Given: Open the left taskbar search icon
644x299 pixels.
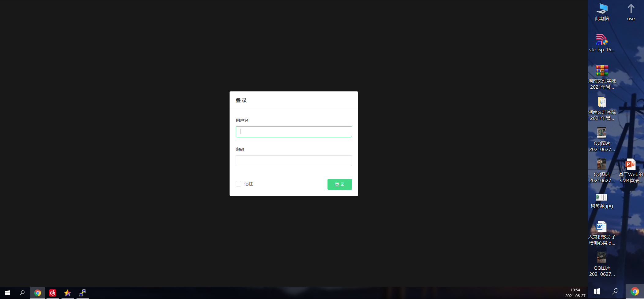Looking at the screenshot, I should (x=22, y=293).
